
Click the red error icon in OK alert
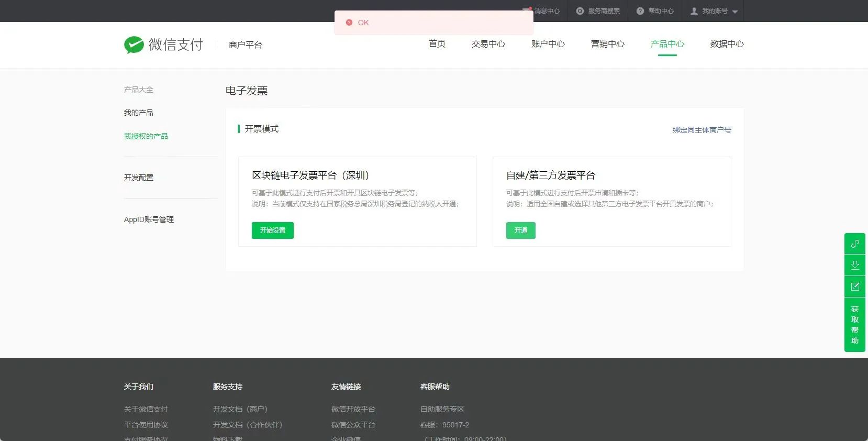(x=349, y=23)
